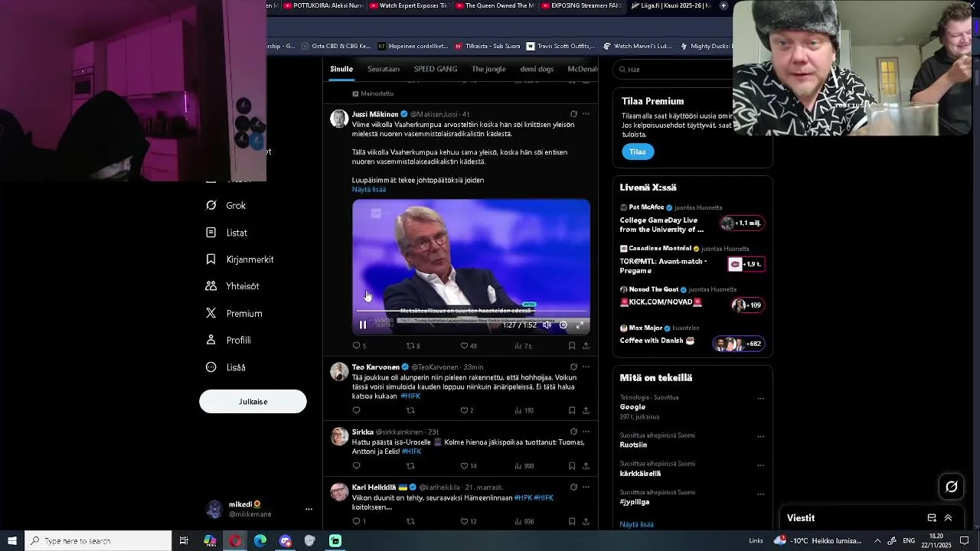Seek on the video progress bar
The width and height of the screenshot is (980, 551).
472,312
